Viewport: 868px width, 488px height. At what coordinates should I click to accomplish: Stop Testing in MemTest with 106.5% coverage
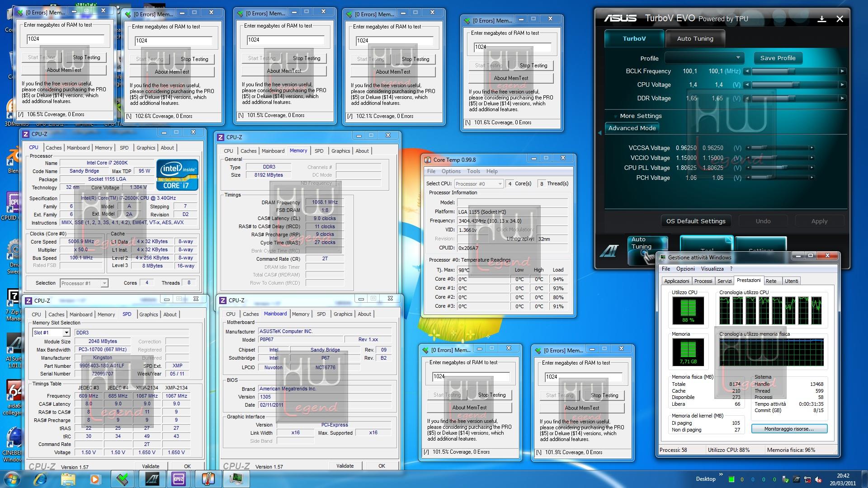coord(86,57)
